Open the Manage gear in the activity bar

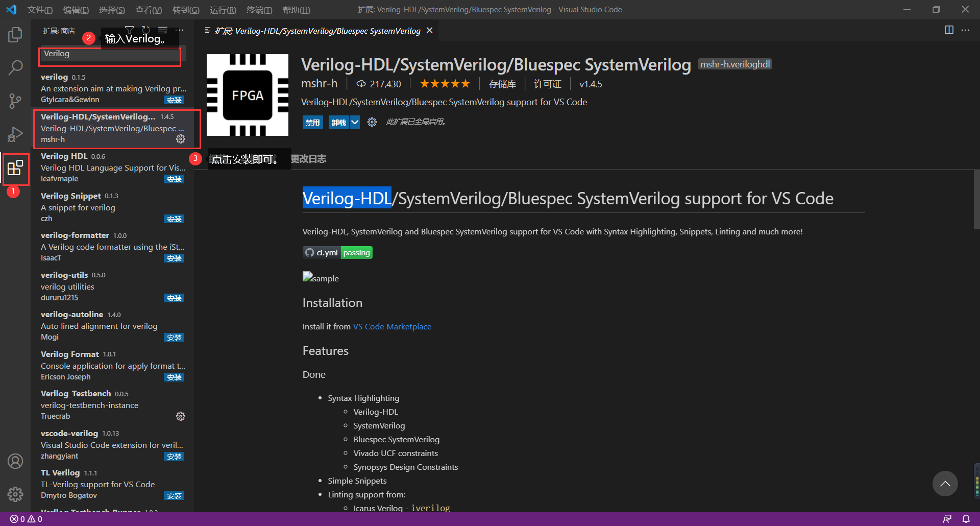(15, 494)
